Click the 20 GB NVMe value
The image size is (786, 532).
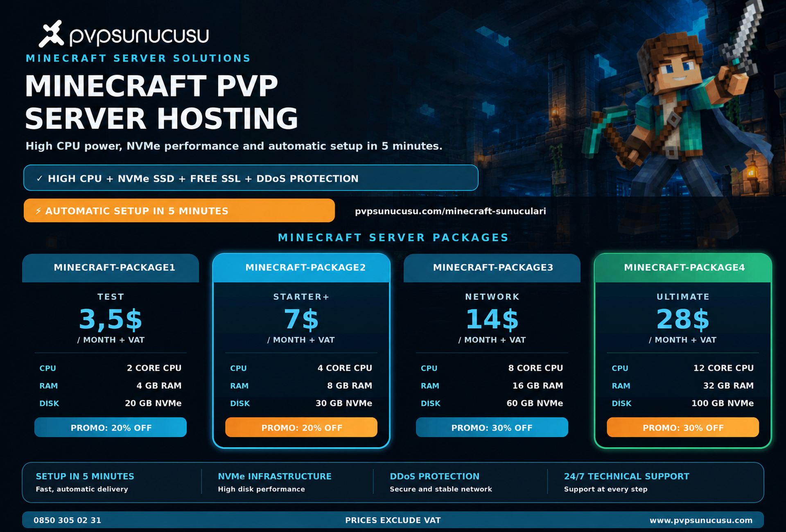(153, 403)
